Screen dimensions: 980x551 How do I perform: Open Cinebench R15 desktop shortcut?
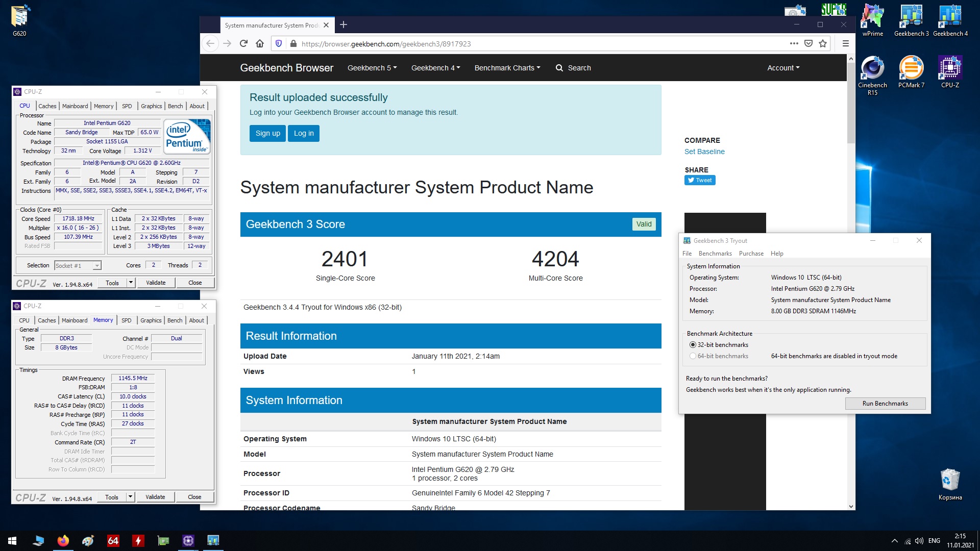[x=872, y=76]
